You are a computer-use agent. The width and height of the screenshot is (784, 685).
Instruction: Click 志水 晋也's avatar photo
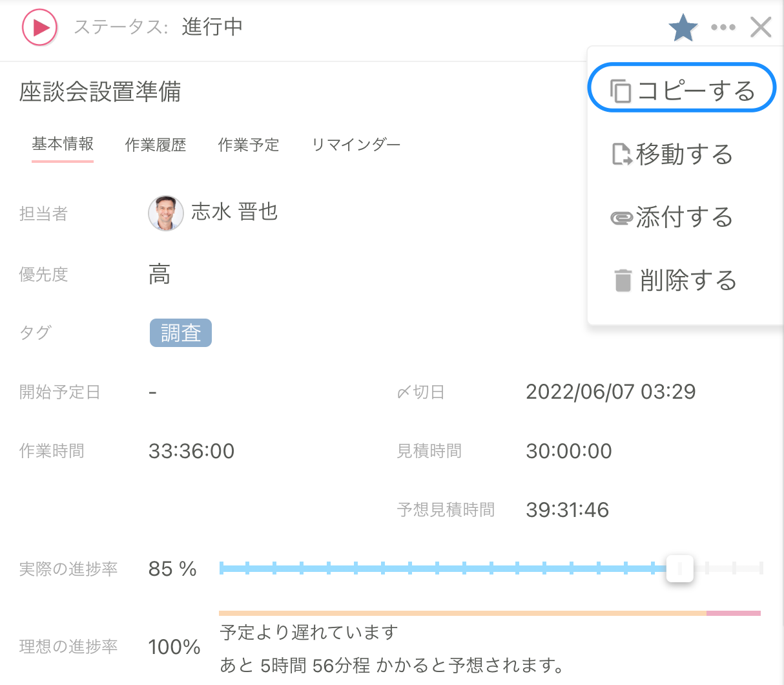pyautogui.click(x=166, y=212)
